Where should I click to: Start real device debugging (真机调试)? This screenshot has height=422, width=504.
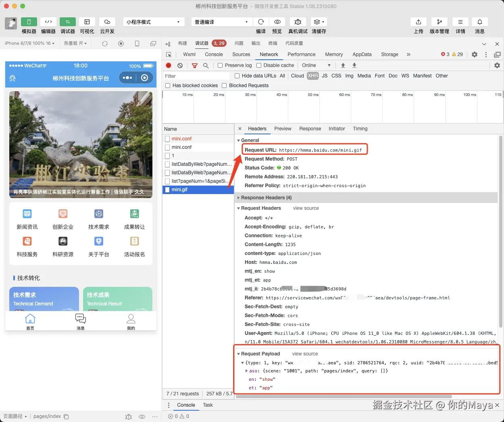coord(298,22)
